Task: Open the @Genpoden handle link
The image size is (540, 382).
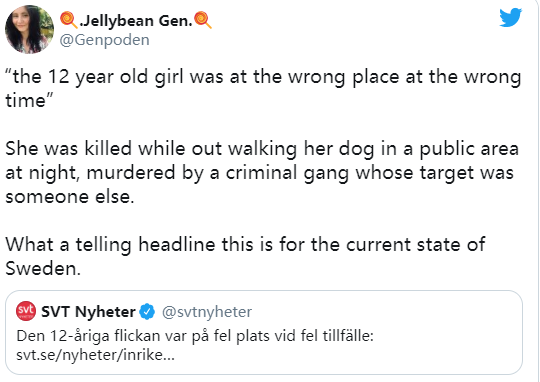Action: click(105, 40)
